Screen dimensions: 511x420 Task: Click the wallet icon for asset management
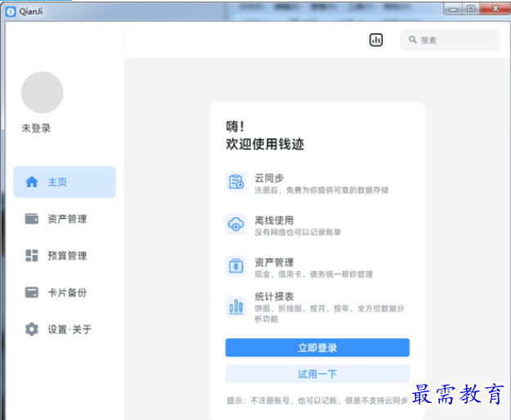[x=32, y=219]
